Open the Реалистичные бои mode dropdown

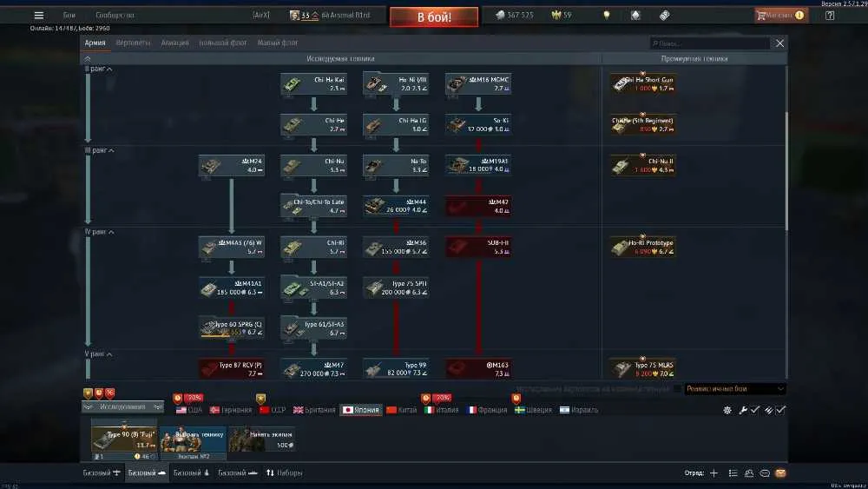(735, 389)
